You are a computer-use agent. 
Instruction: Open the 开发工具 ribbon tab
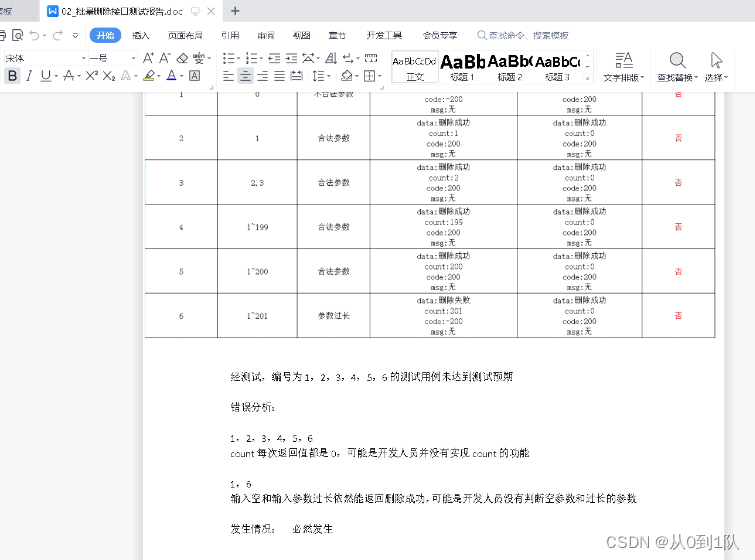tap(384, 35)
